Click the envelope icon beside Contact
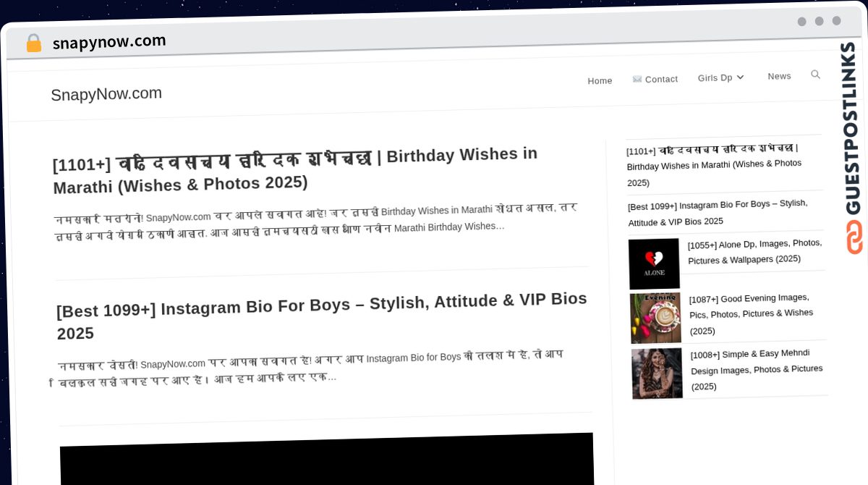Screen dimensions: 868x485 [637, 79]
